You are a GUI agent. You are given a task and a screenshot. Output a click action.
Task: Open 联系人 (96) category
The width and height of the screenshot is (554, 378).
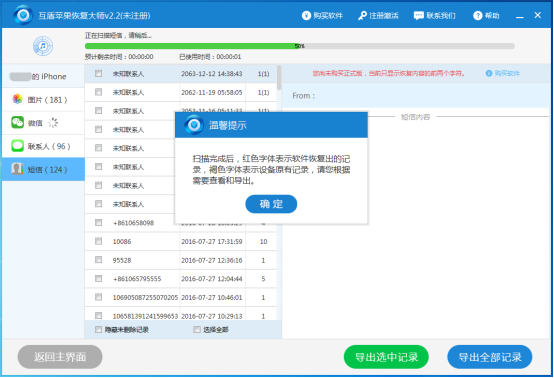43,146
